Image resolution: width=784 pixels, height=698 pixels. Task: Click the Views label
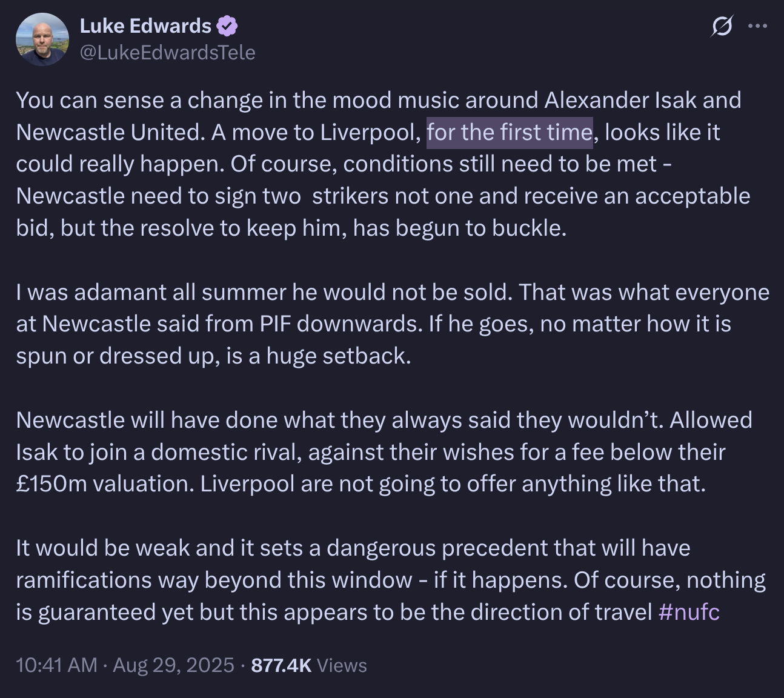tap(342, 665)
